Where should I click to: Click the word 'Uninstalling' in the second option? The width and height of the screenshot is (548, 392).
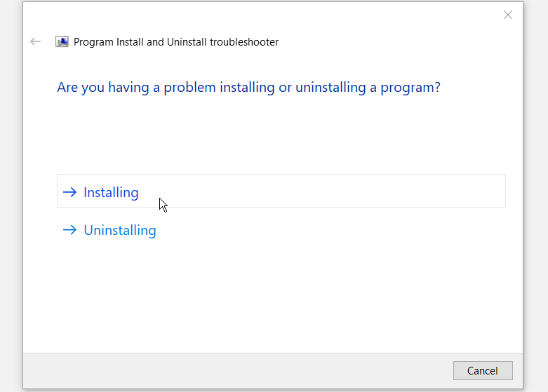point(120,230)
